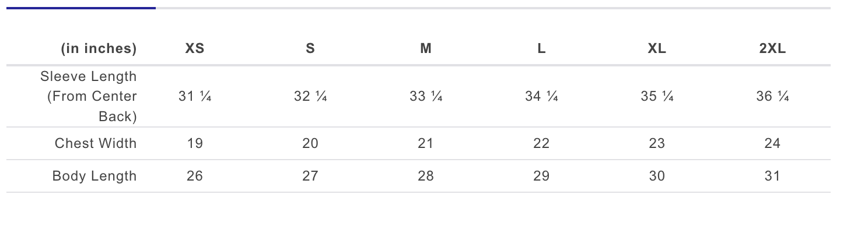This screenshot has width=868, height=233.
Task: Select the XL body length value 30
Action: coord(657,176)
